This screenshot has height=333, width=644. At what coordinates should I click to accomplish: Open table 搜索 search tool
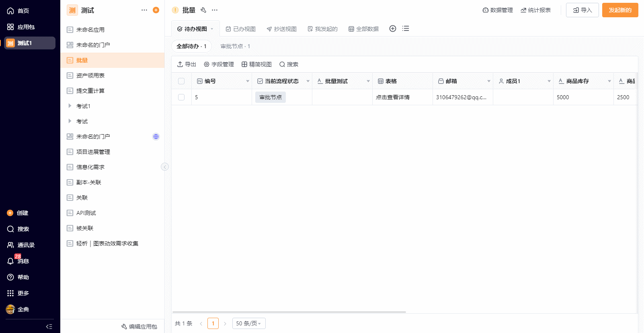[x=289, y=64]
